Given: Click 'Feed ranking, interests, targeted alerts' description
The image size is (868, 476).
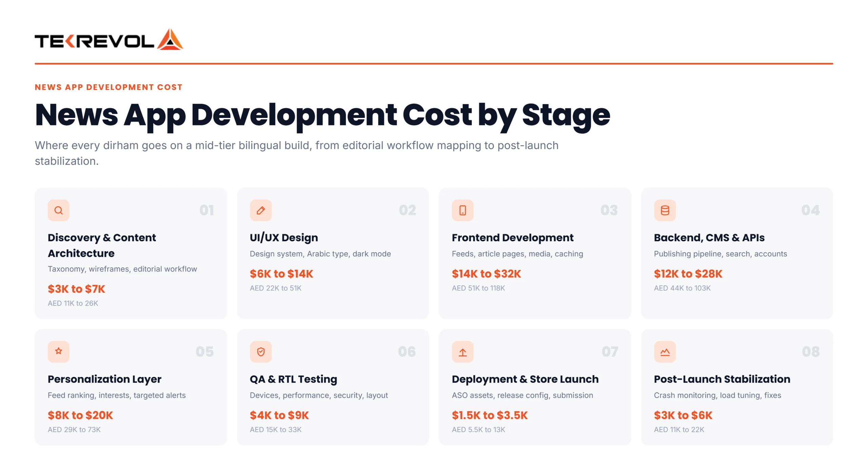Looking at the screenshot, I should point(117,395).
